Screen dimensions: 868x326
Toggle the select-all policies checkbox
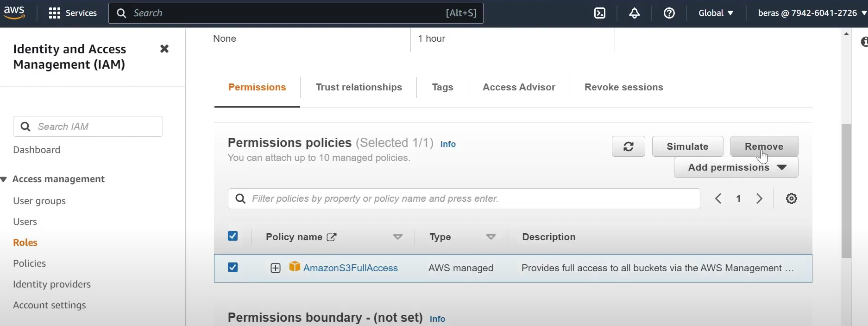pos(233,236)
